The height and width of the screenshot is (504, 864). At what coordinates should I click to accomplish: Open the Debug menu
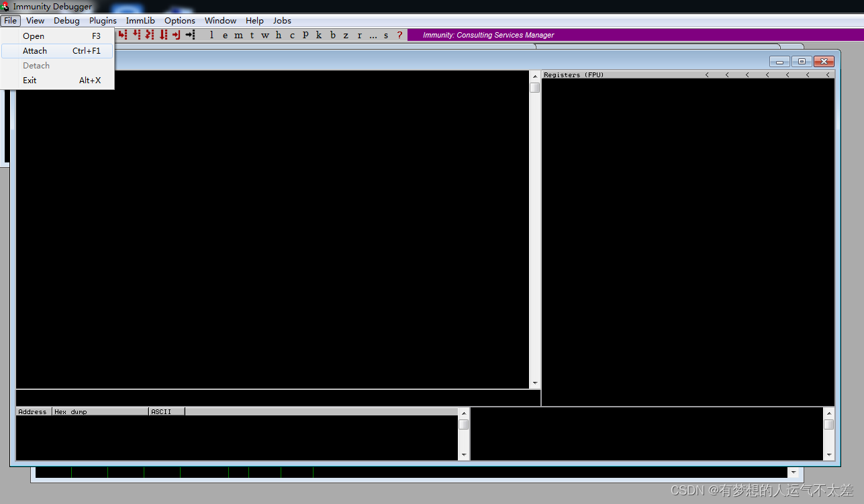[66, 21]
